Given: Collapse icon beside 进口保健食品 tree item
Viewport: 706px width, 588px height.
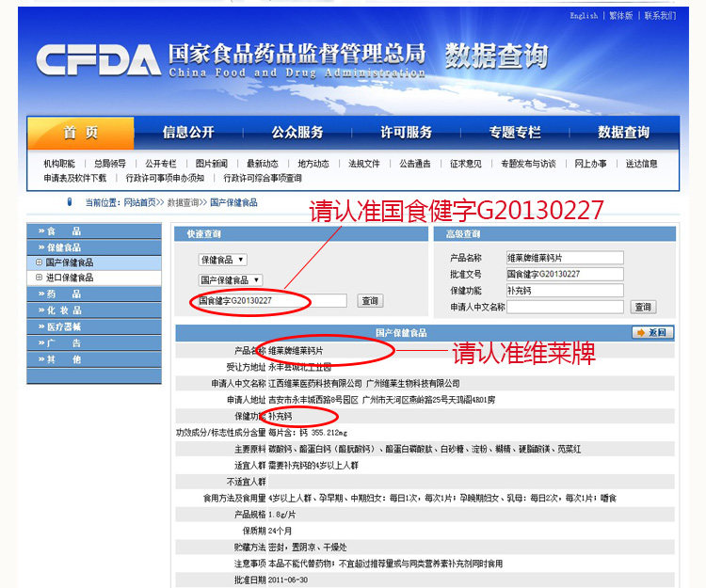Looking at the screenshot, I should click(x=39, y=278).
